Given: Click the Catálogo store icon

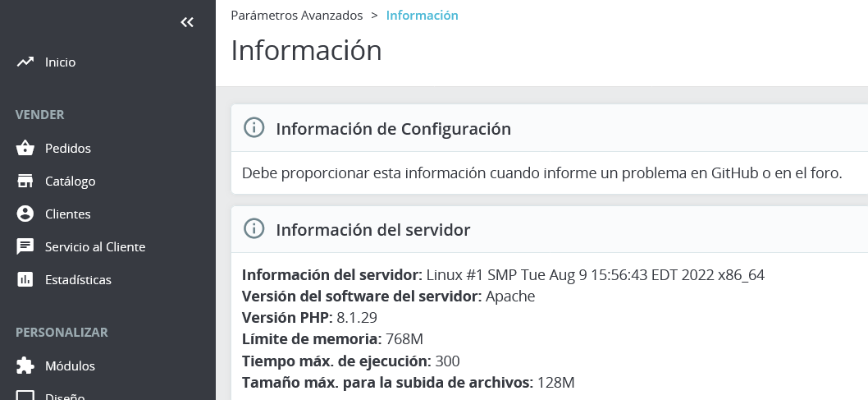Looking at the screenshot, I should pos(25,182).
